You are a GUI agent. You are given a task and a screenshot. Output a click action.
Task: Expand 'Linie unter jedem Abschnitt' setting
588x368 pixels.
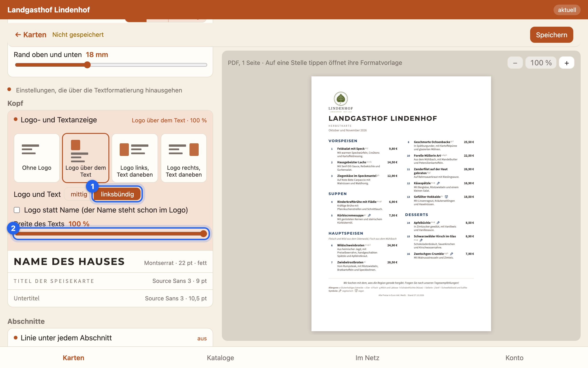[x=110, y=338]
